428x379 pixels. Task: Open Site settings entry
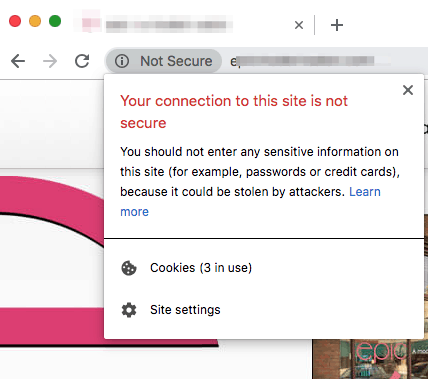click(x=264, y=310)
